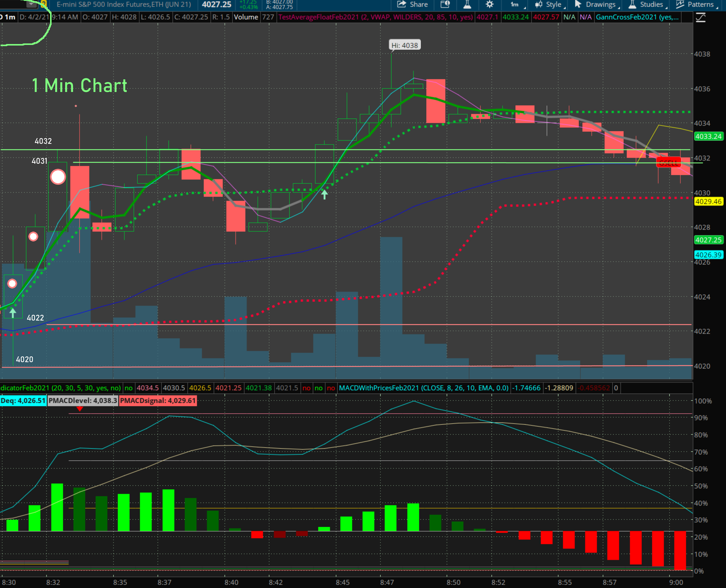
Task: Click the 4027.25 last price in the header
Action: pos(217,5)
